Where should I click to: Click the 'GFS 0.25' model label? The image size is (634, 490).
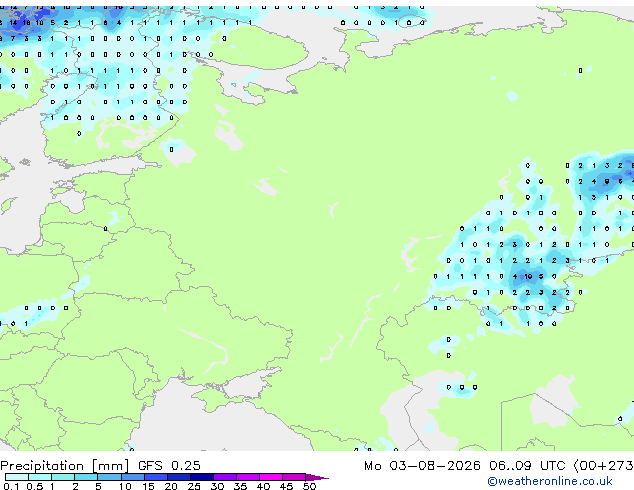169,466
